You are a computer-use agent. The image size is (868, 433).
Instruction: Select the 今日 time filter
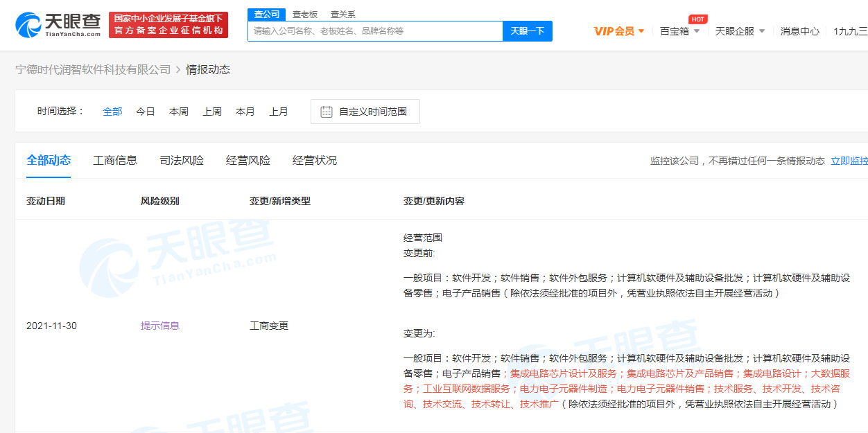pyautogui.click(x=146, y=112)
